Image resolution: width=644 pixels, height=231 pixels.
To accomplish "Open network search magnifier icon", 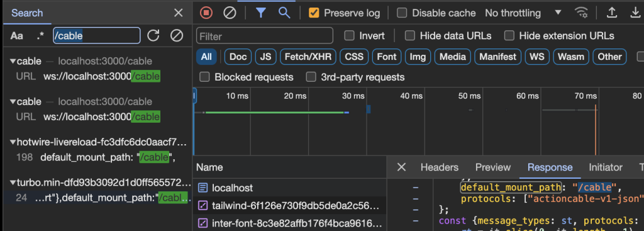I will pos(284,13).
